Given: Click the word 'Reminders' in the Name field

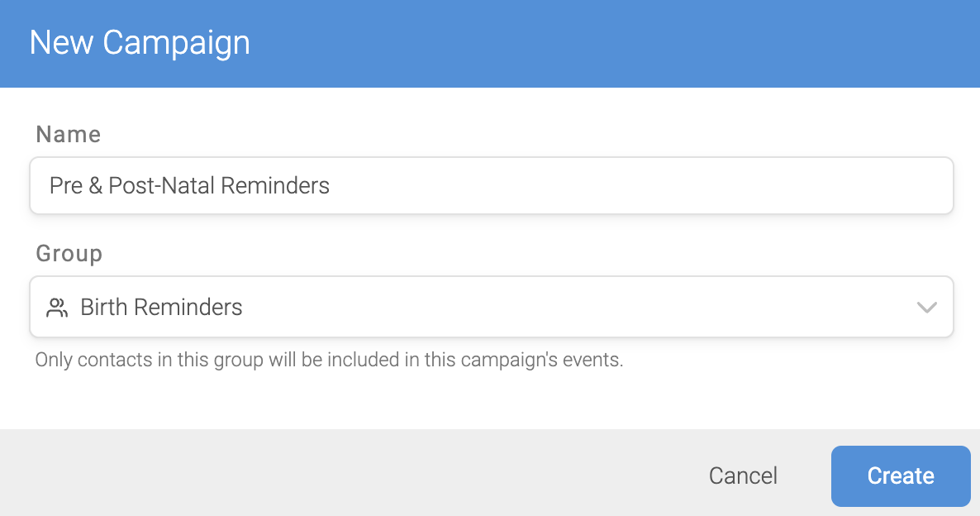Looking at the screenshot, I should coord(275,186).
